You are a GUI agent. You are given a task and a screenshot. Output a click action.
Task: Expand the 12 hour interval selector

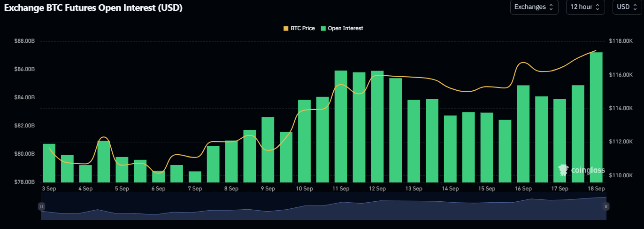(x=585, y=7)
